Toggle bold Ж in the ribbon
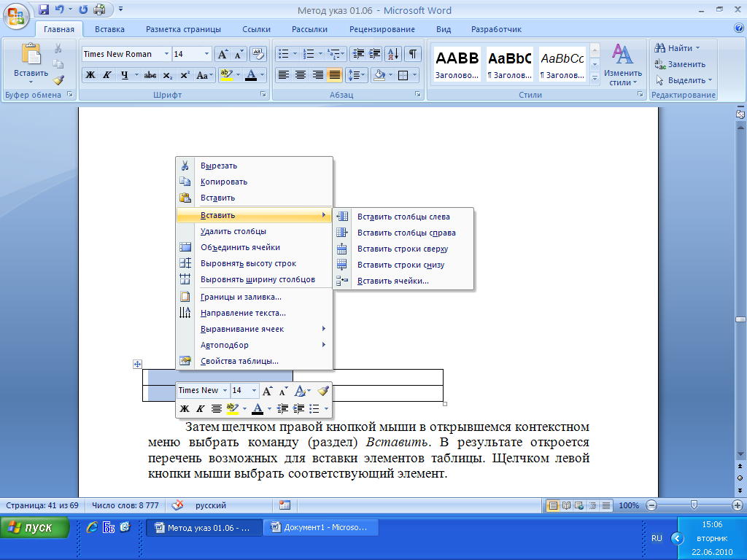This screenshot has width=747, height=560. click(90, 75)
